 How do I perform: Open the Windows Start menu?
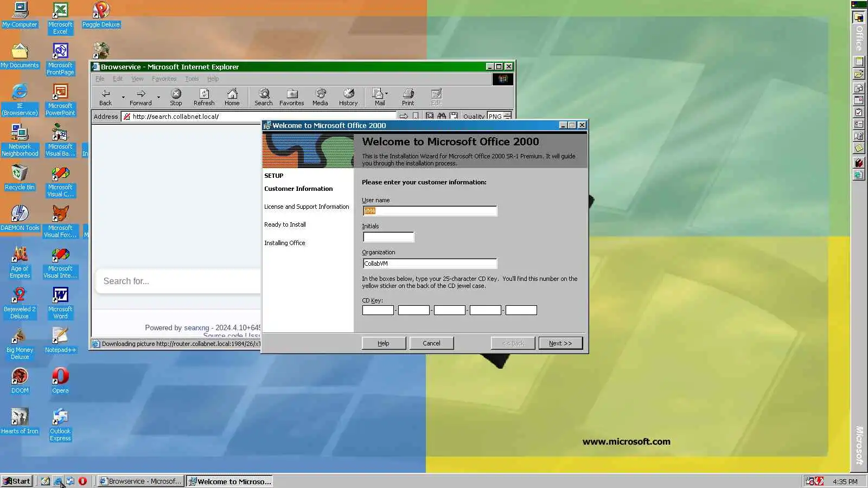click(x=17, y=481)
